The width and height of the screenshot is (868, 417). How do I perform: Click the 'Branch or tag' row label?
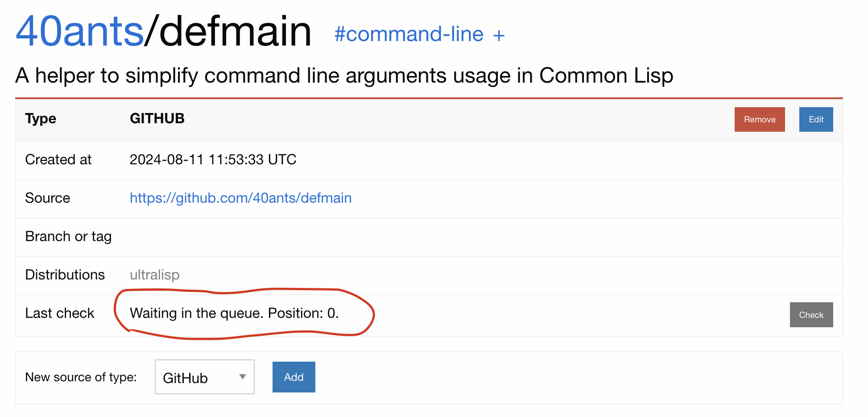tap(68, 236)
